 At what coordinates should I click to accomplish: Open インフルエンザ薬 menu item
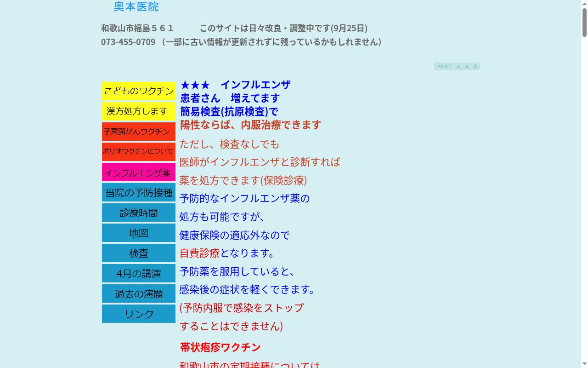pos(139,172)
